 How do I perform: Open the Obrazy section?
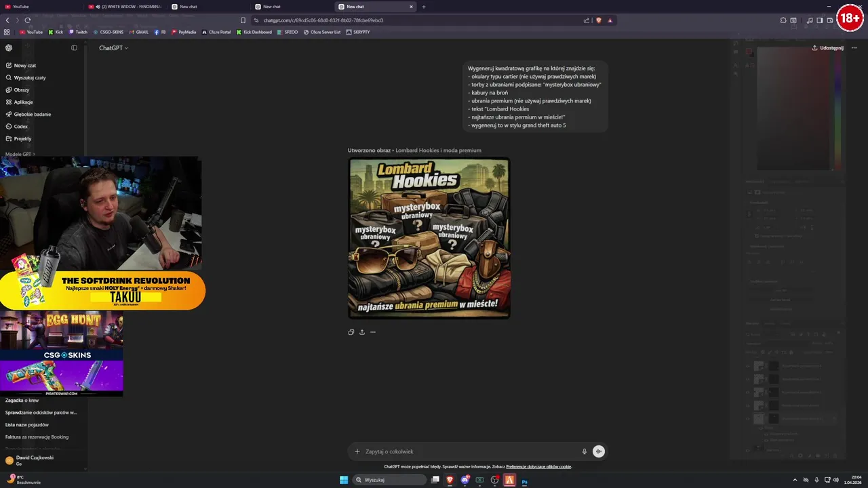coord(18,90)
